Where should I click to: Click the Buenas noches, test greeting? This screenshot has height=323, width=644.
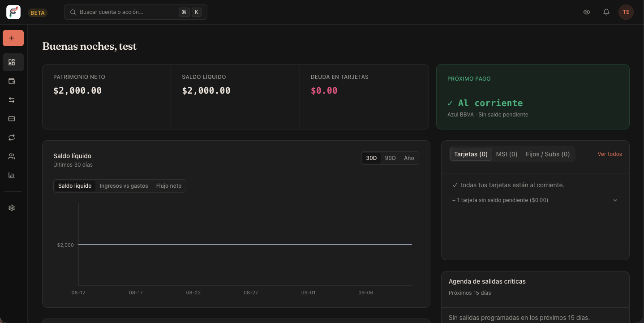pos(90,46)
